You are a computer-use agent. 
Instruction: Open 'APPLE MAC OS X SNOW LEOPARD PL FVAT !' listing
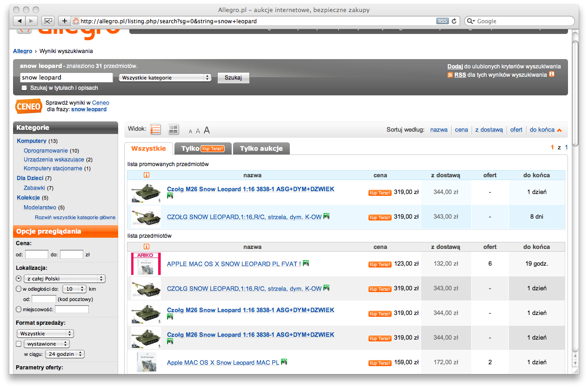click(234, 264)
